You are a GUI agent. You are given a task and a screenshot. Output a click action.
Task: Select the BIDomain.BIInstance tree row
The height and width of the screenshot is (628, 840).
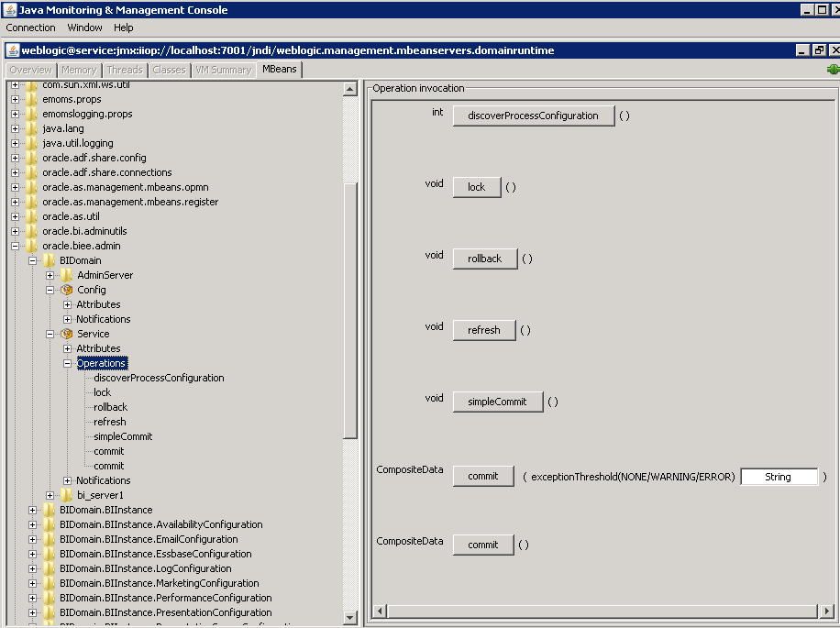pos(106,511)
